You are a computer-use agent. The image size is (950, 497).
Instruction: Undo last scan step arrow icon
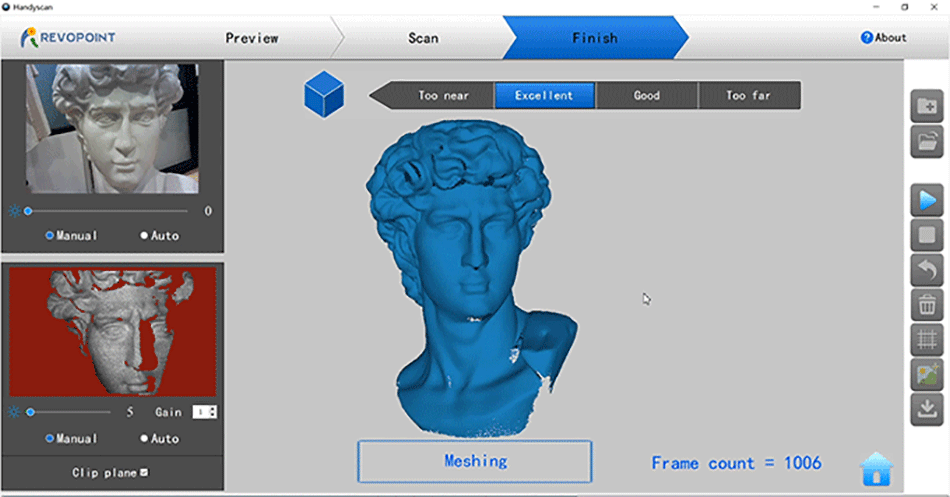click(927, 270)
